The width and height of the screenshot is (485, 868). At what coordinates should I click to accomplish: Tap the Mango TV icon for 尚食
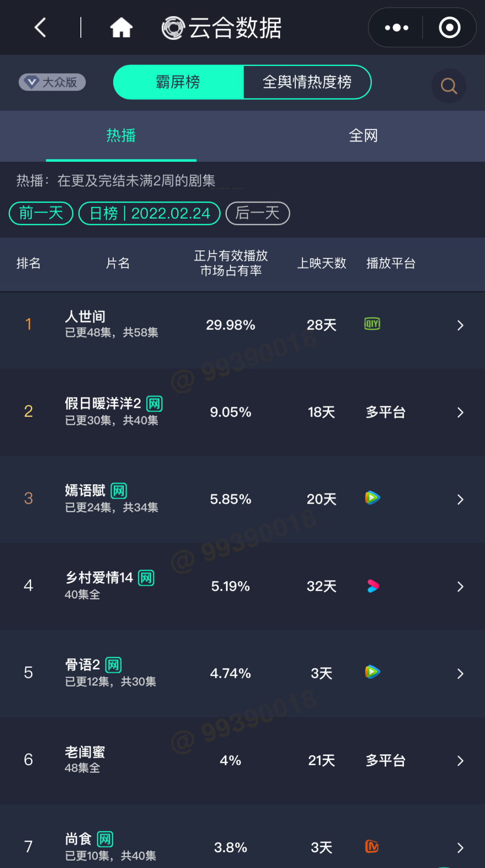point(372,846)
